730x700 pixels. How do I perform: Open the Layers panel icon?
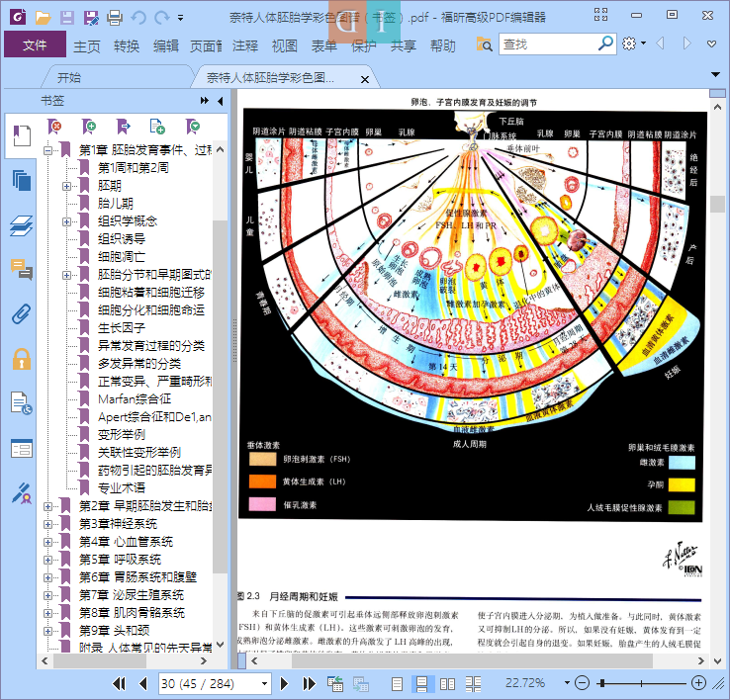pyautogui.click(x=22, y=225)
